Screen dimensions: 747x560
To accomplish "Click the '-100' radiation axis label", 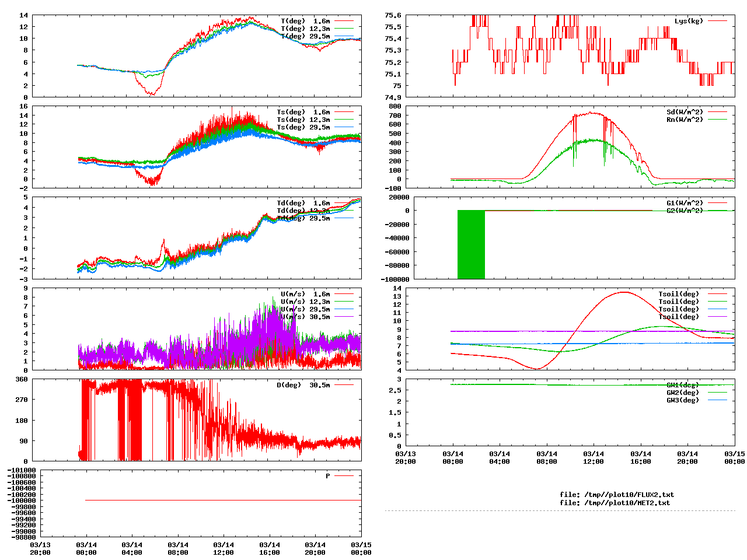I will click(x=393, y=188).
